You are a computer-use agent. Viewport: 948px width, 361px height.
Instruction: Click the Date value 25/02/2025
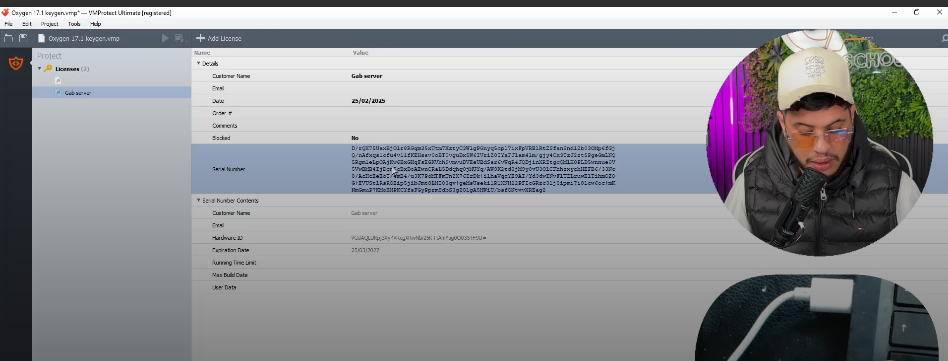[x=368, y=101]
